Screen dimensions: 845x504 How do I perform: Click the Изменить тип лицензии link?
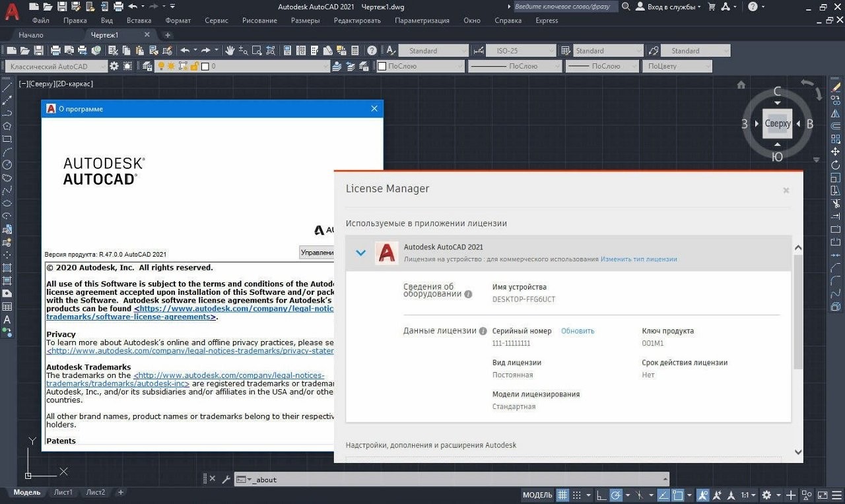[x=638, y=259]
